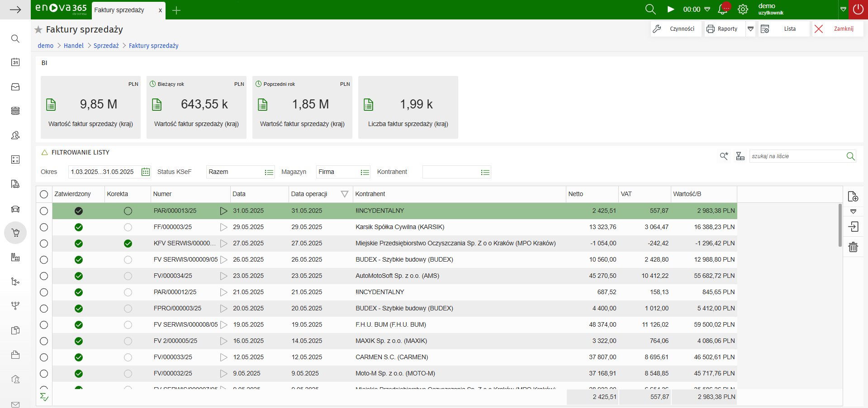Open the calendar picker for Okres
Viewport: 868px width, 408px height.
pyautogui.click(x=146, y=172)
